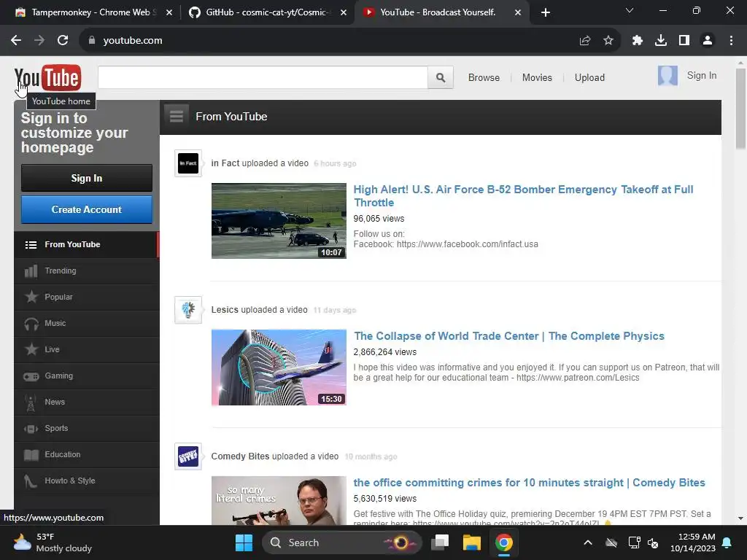Screen dimensions: 747x560
Task: Click the YouTube logo to go home
Action: [47, 77]
